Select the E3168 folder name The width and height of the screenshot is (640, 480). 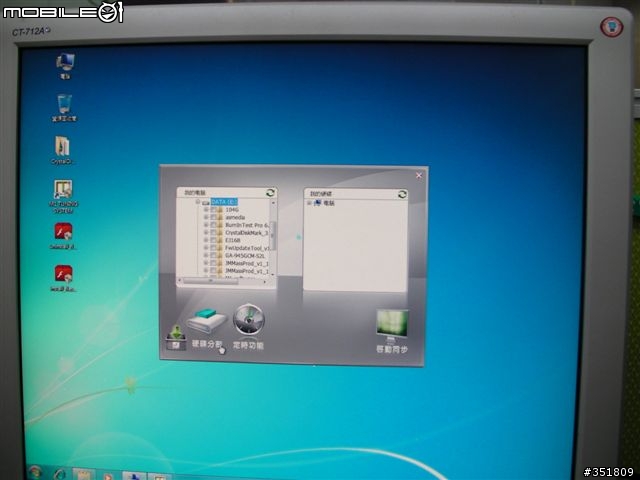(233, 240)
